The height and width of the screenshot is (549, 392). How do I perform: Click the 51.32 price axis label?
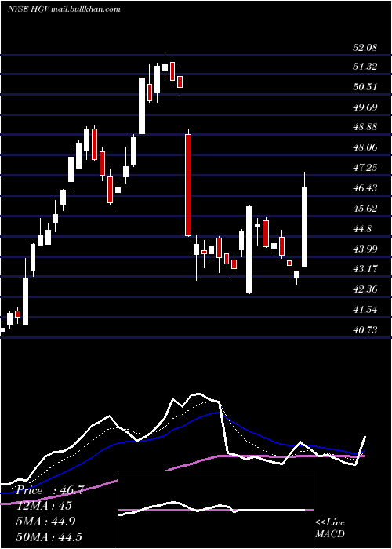click(x=365, y=66)
